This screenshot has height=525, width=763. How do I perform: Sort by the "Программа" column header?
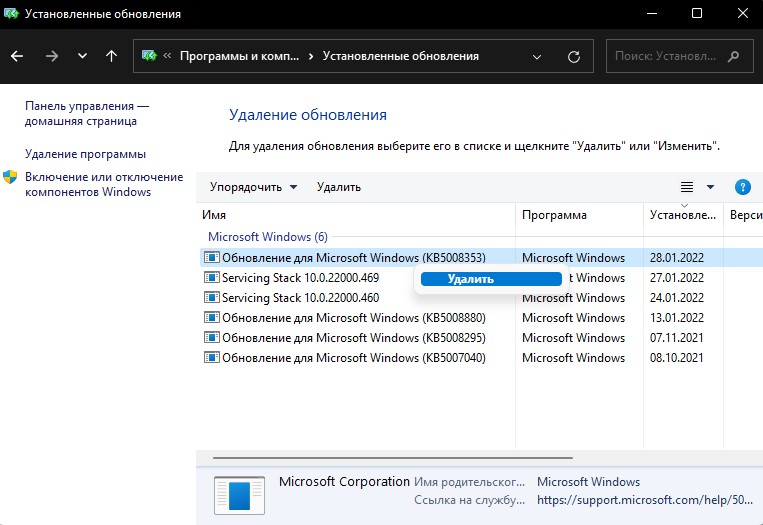[x=579, y=215]
